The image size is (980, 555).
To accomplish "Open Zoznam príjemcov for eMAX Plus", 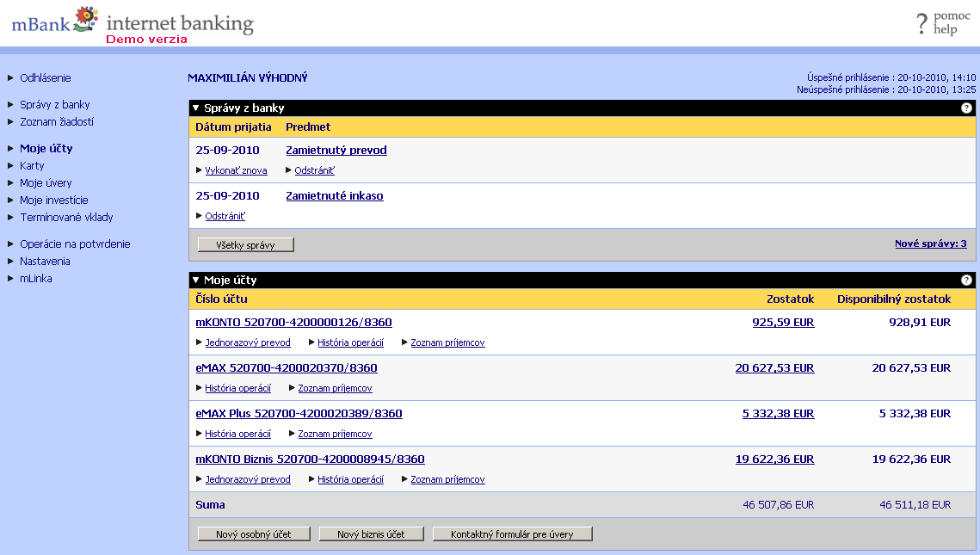I will click(335, 434).
